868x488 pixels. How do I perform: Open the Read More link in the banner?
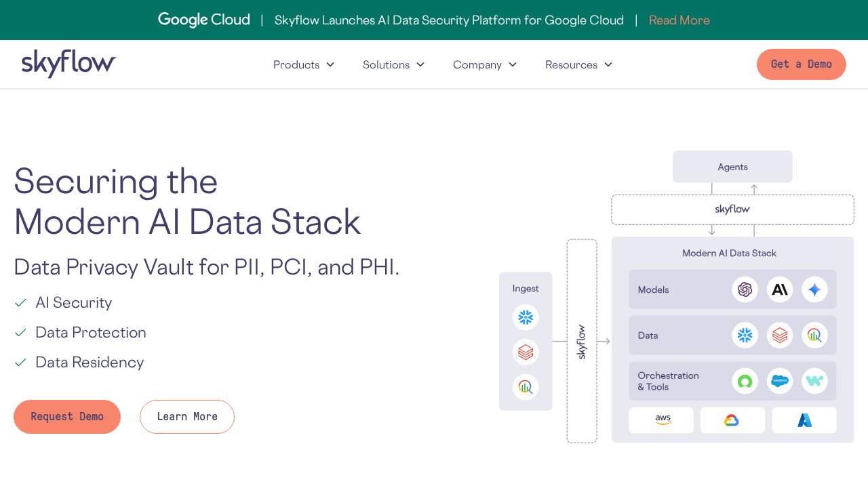pyautogui.click(x=679, y=20)
